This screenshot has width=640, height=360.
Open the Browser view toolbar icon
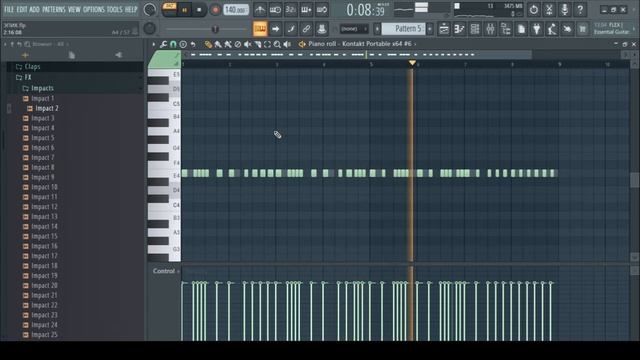(506, 29)
